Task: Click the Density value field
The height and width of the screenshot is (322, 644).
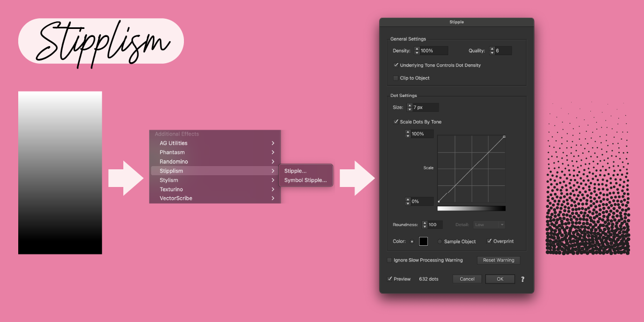Action: [x=434, y=50]
